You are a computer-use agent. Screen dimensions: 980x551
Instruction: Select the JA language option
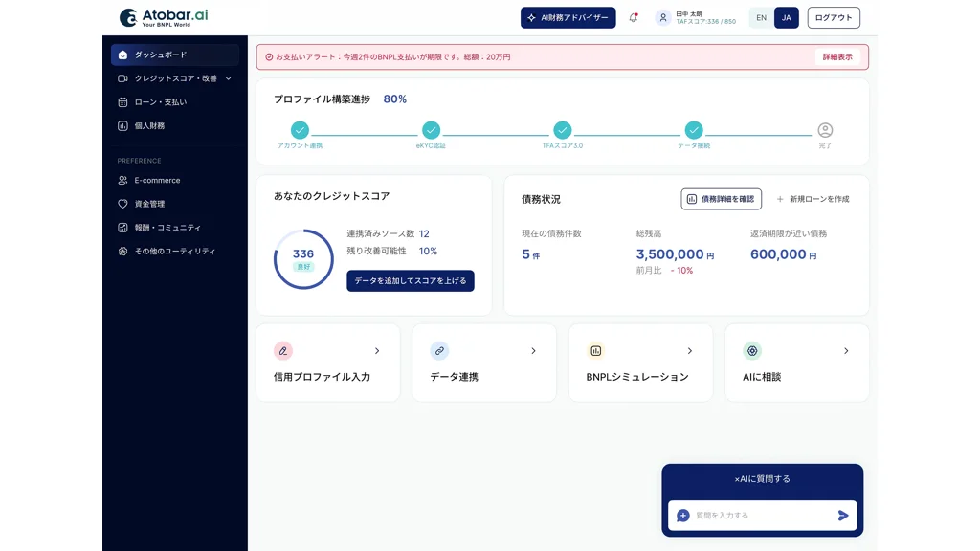pyautogui.click(x=786, y=17)
